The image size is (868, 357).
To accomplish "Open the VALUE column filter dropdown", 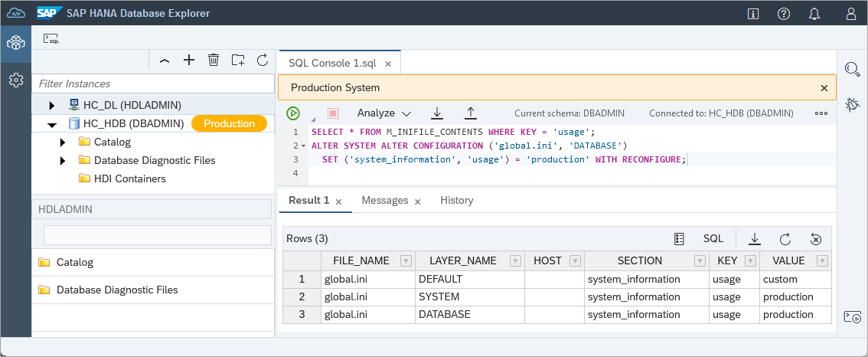I will coord(823,261).
